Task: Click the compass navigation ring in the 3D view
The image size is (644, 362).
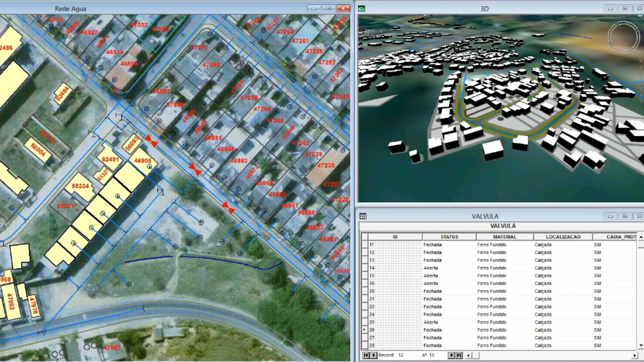Action: [x=624, y=37]
